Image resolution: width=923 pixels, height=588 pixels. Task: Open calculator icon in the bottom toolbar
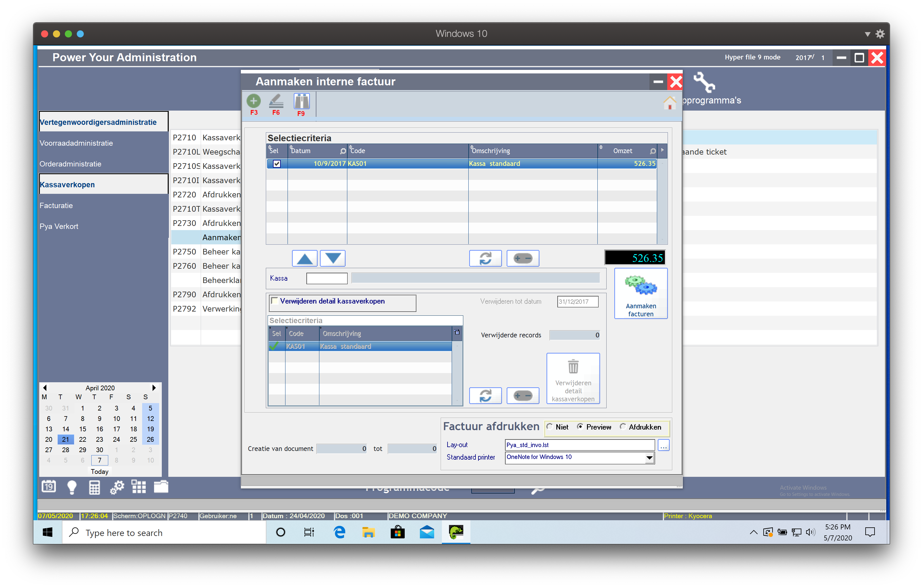(x=94, y=487)
